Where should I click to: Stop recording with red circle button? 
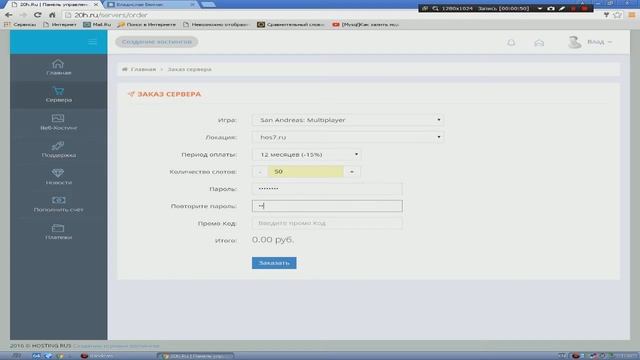click(584, 8)
